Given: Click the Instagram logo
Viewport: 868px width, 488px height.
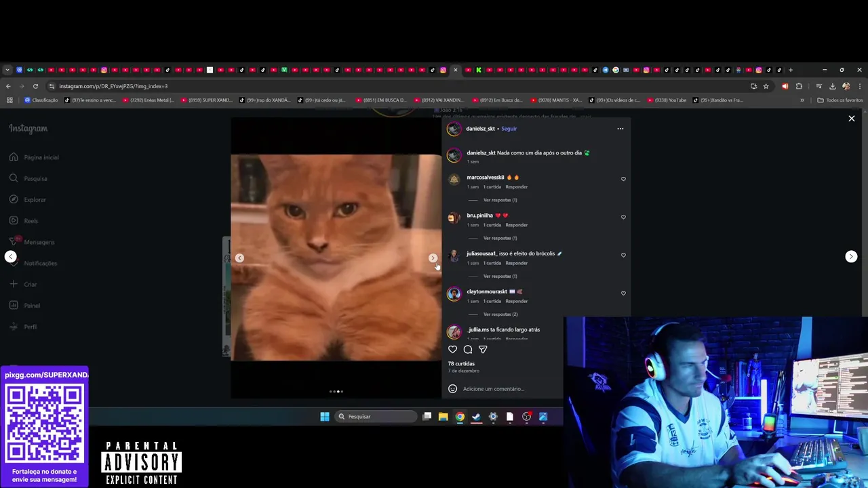Looking at the screenshot, I should [x=28, y=129].
